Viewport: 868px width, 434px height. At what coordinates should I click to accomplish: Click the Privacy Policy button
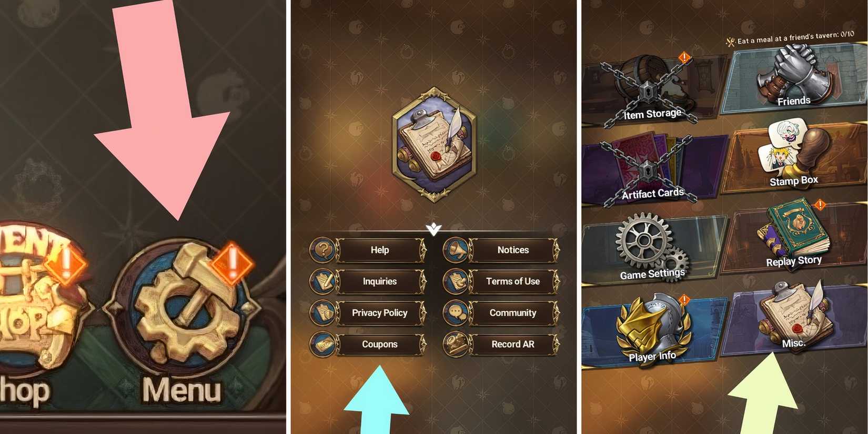380,313
